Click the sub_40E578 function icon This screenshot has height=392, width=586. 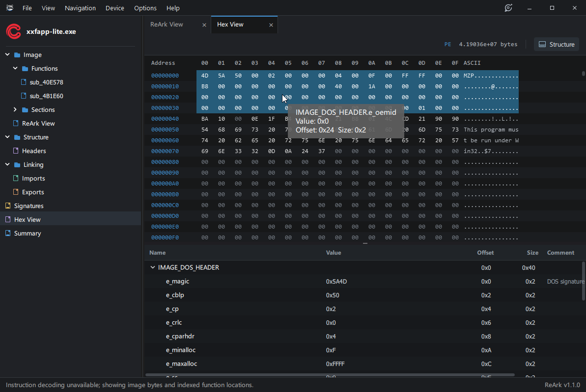pos(24,82)
